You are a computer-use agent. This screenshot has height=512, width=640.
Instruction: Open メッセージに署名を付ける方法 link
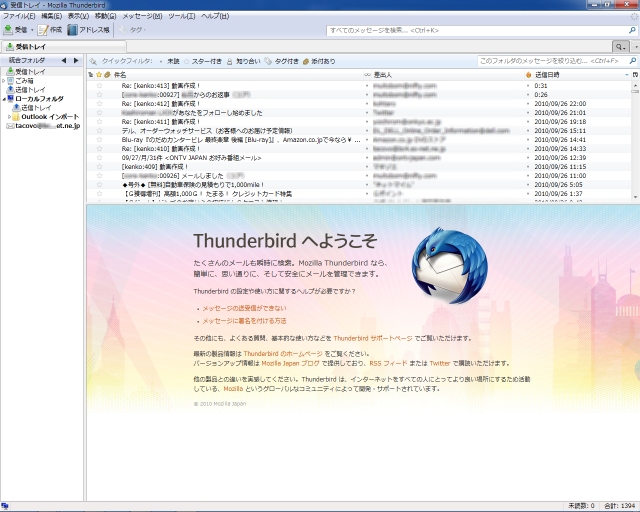point(244,321)
